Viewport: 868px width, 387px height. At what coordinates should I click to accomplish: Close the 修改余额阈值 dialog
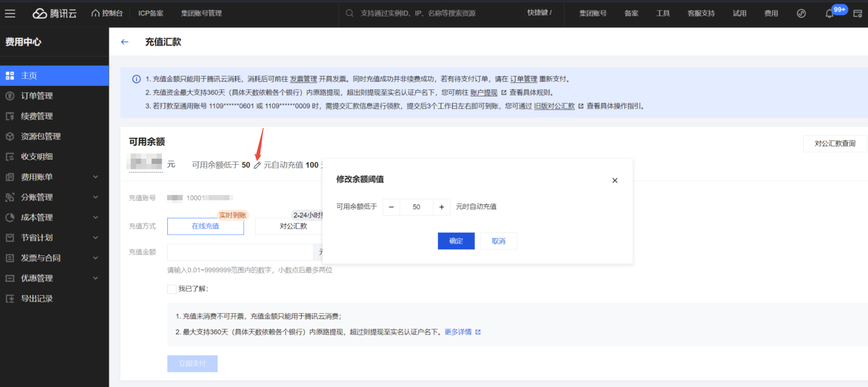(x=615, y=180)
